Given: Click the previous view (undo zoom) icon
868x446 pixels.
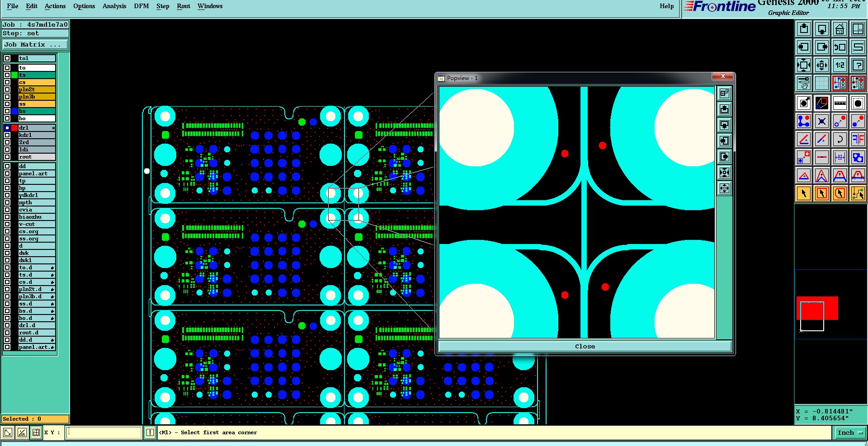Looking at the screenshot, I should coord(840,47).
